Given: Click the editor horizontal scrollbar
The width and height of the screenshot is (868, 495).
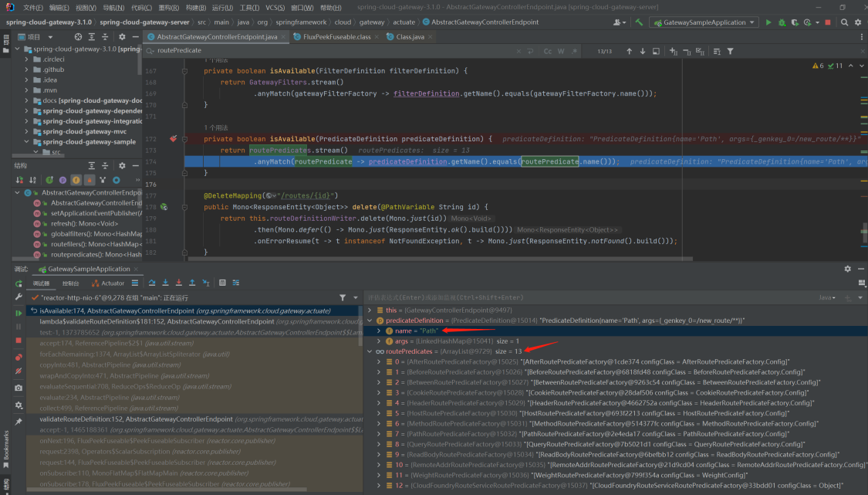Looking at the screenshot, I should (440, 258).
